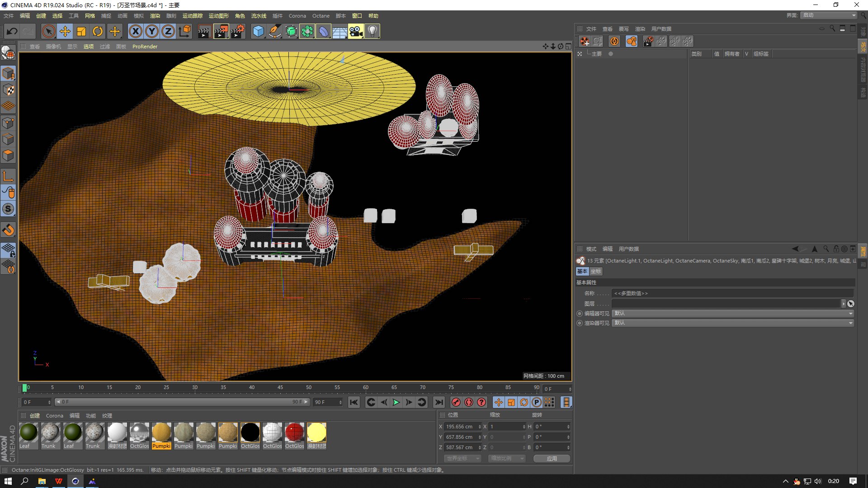Viewport: 868px width, 488px height.
Task: Click Record Active Objects button
Action: 456,402
